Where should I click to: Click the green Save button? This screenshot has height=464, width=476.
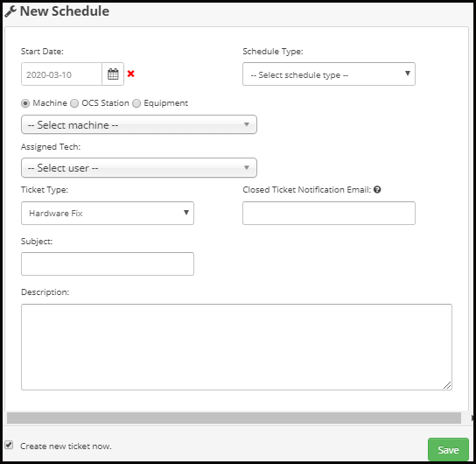coord(448,450)
